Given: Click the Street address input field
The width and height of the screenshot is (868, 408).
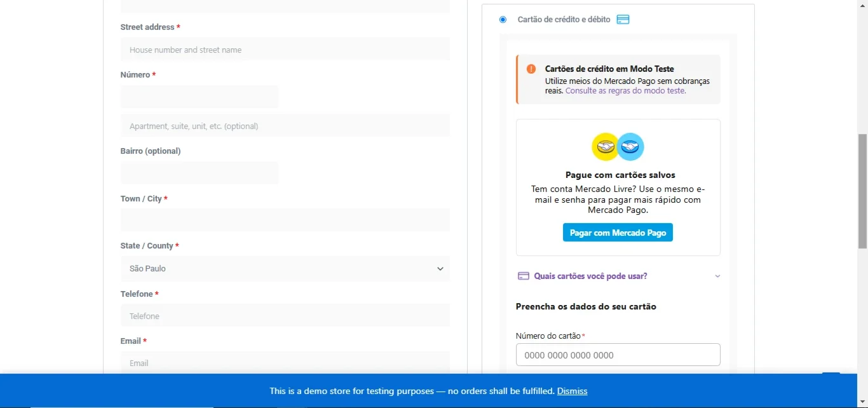Looking at the screenshot, I should click(x=285, y=50).
